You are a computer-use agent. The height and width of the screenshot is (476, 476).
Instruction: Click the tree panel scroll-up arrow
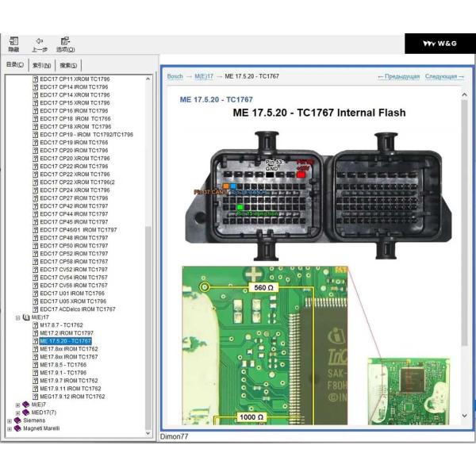coord(148,79)
